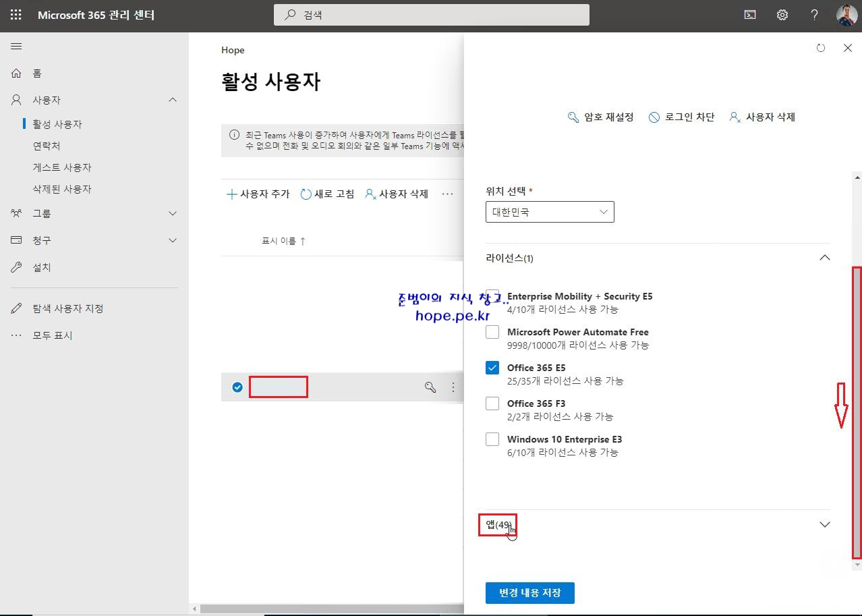Viewport: 862px width, 616px height.
Task: Check Enterprise Mobility + Security E5 license
Action: pos(492,296)
